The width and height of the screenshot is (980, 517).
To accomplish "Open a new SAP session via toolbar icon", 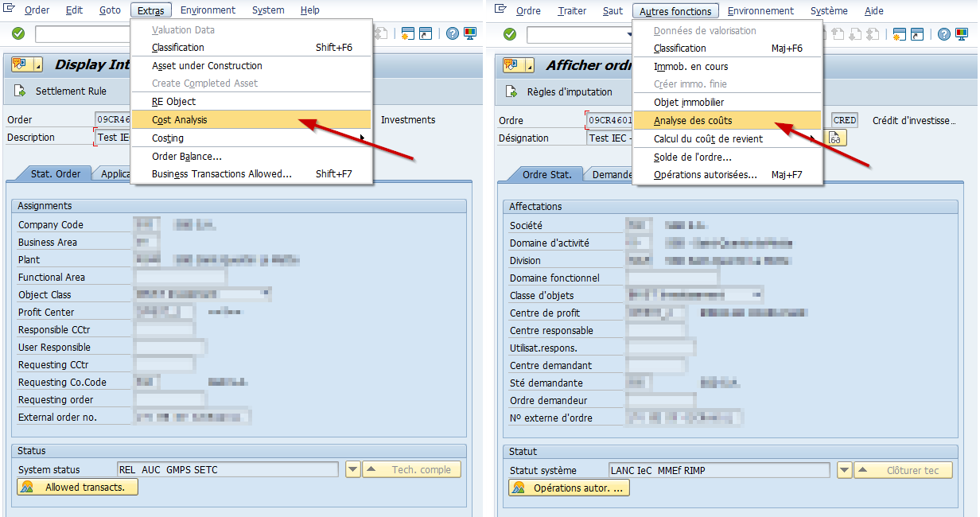I will [408, 34].
